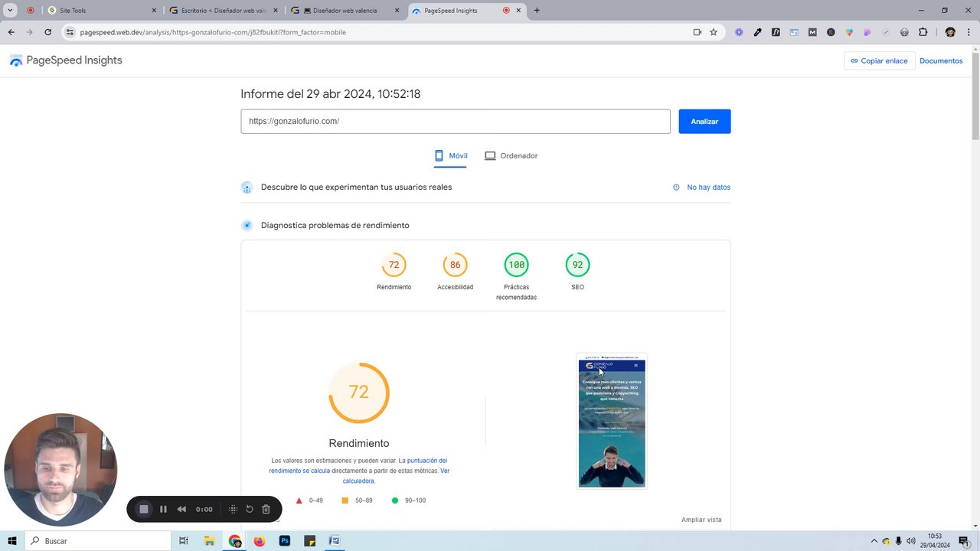Reload the page with the browser refresh button
980x551 pixels.
click(x=47, y=32)
